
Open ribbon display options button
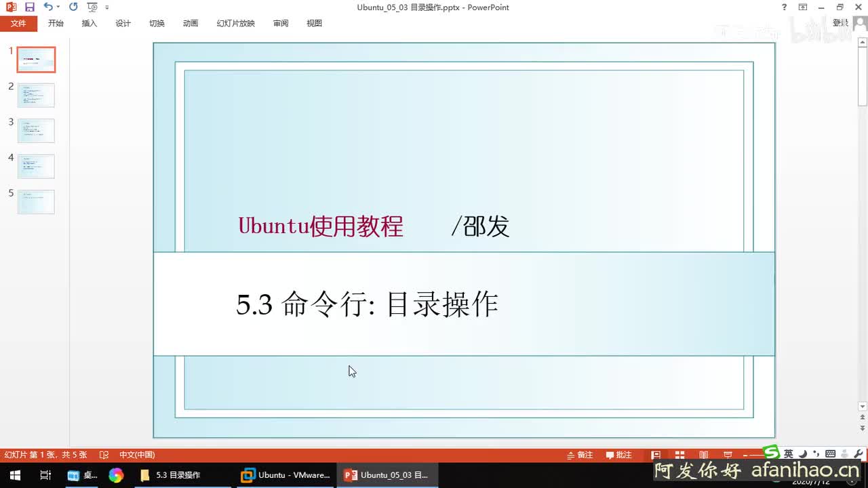[803, 7]
